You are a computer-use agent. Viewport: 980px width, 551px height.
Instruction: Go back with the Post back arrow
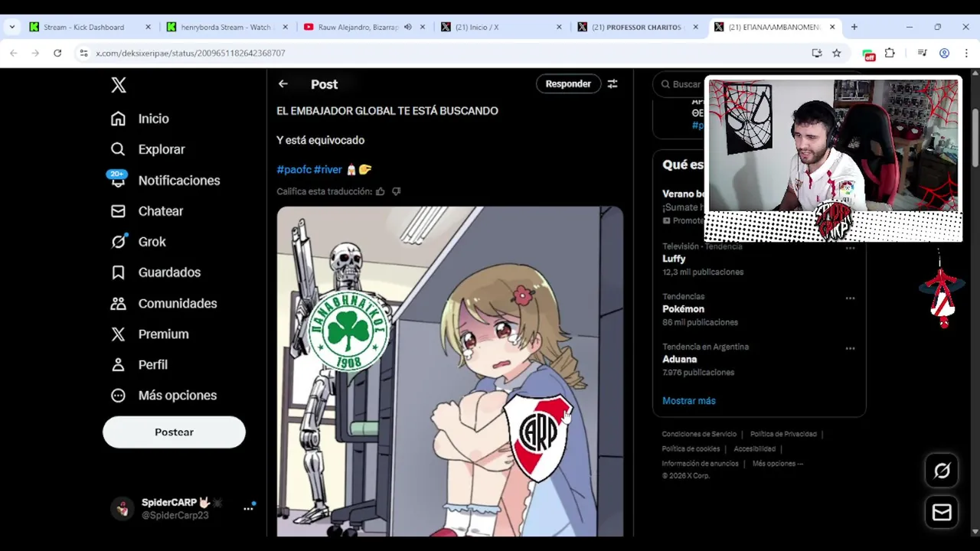tap(283, 84)
